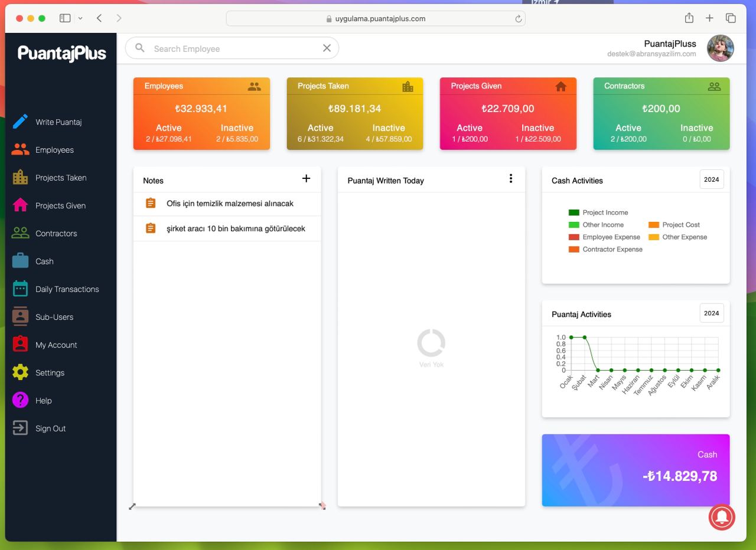This screenshot has height=550, width=756.
Task: Open Sub-Users in sidebar
Action: pyautogui.click(x=54, y=317)
